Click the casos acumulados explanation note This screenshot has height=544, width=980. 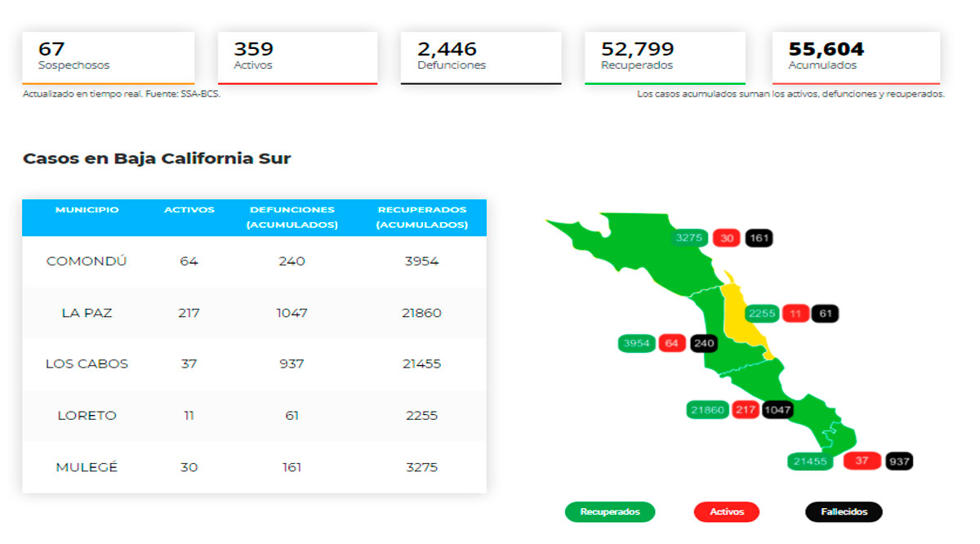[x=791, y=94]
